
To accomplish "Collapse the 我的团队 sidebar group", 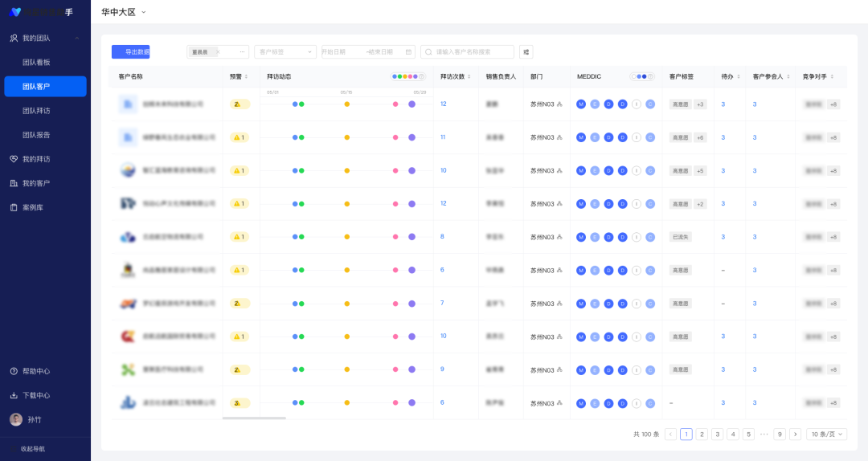I will pos(77,38).
